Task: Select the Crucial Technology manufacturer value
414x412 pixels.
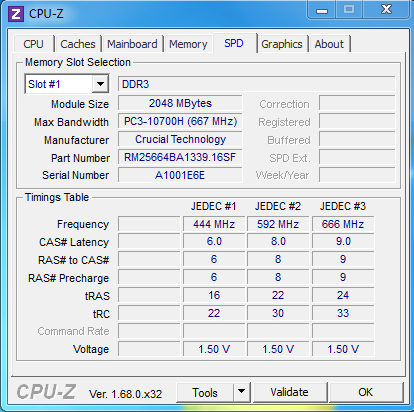Action: (x=180, y=139)
